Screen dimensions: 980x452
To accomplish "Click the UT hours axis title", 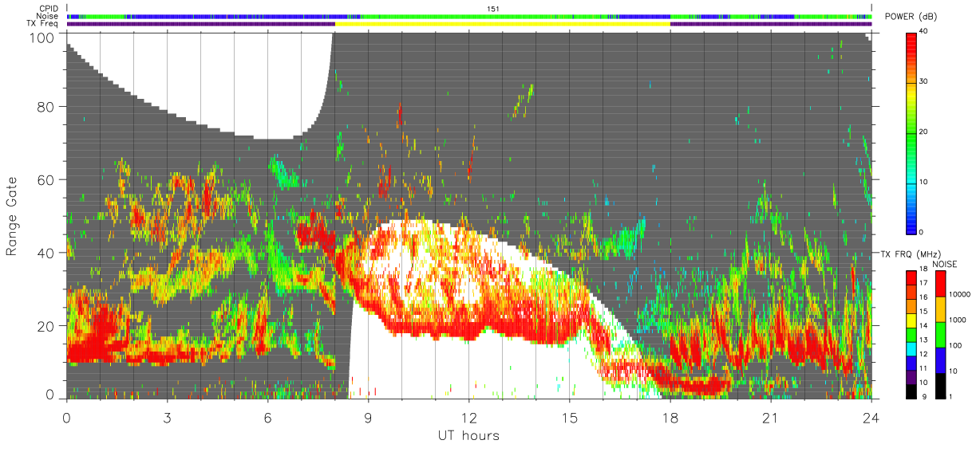I will click(468, 435).
